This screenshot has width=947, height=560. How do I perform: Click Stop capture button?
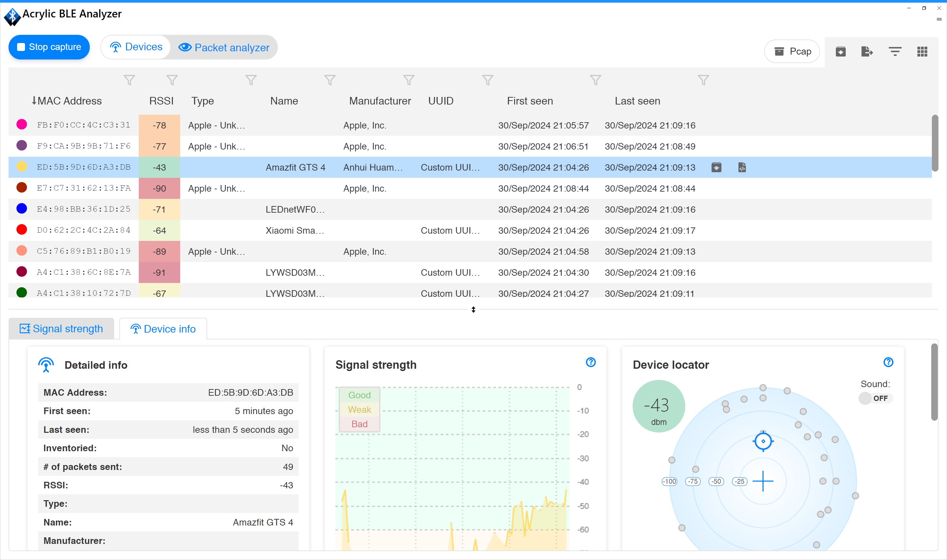49,47
